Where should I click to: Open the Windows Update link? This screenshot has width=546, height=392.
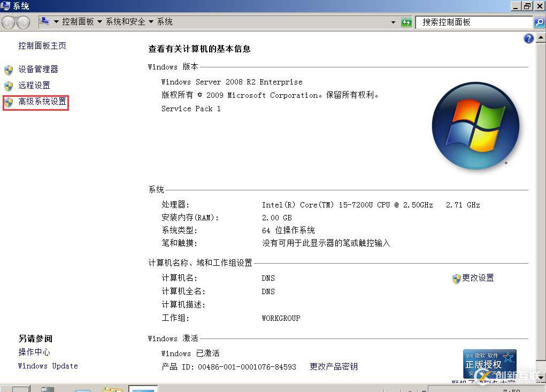click(48, 366)
